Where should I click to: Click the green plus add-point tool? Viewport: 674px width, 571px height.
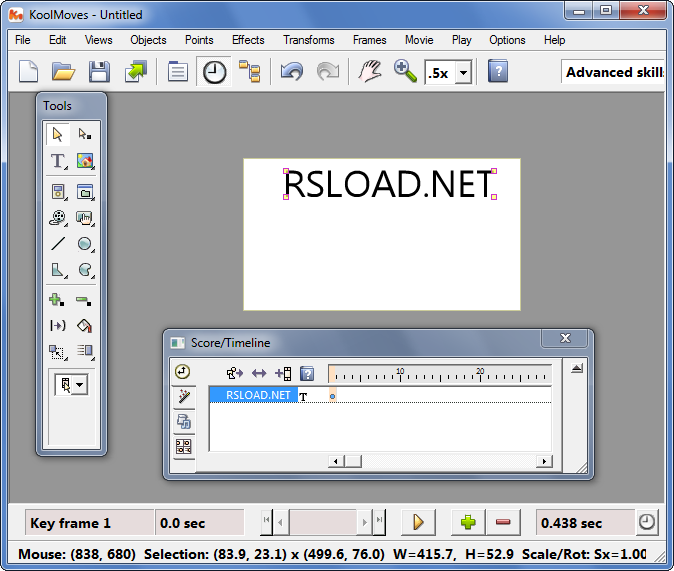[56, 300]
